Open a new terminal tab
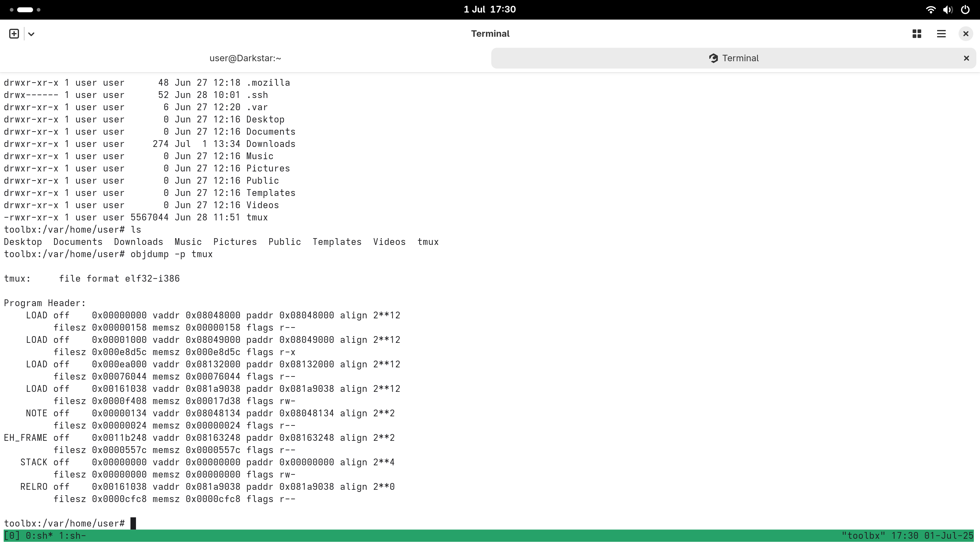 coord(14,34)
